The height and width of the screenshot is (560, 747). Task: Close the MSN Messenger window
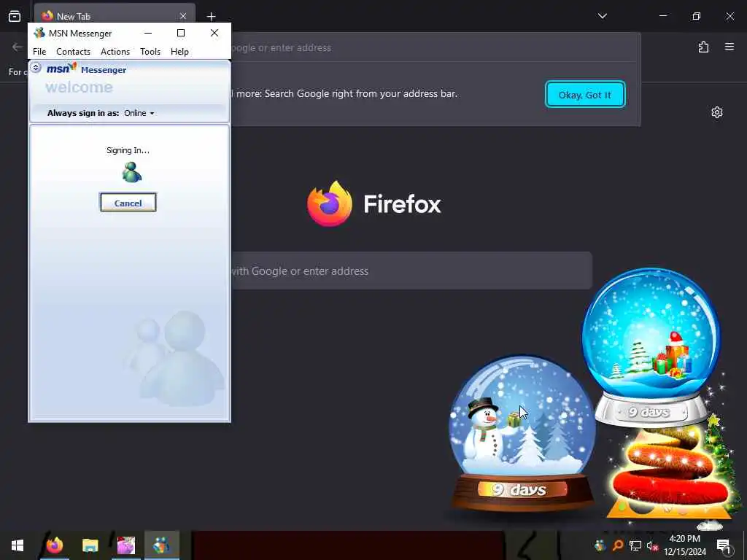click(214, 33)
